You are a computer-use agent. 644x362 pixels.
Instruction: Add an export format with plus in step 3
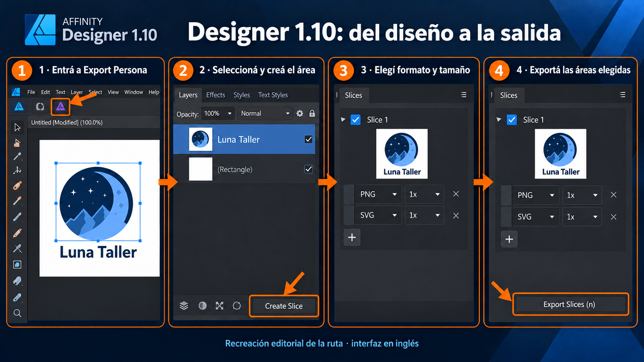(352, 237)
